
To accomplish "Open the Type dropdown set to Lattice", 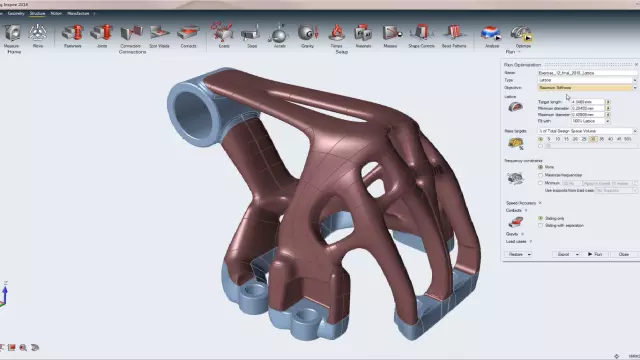I will pos(587,80).
